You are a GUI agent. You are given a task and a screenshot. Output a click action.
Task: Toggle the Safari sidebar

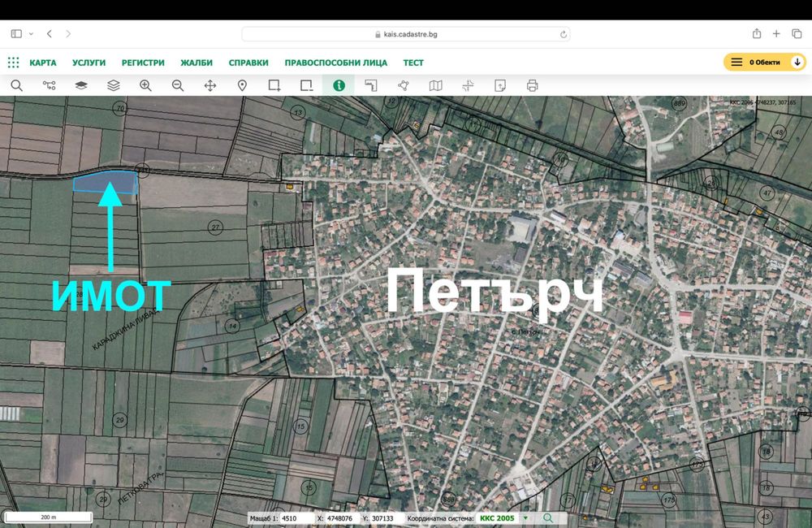16,33
